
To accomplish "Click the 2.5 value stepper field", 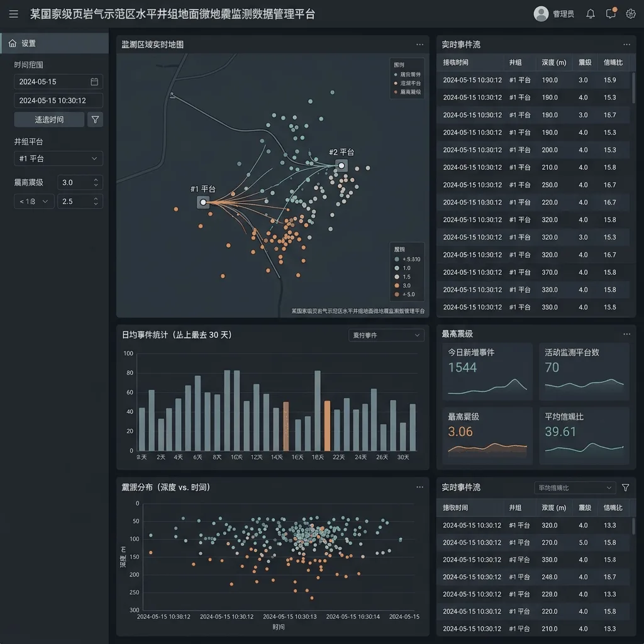I will coord(80,201).
